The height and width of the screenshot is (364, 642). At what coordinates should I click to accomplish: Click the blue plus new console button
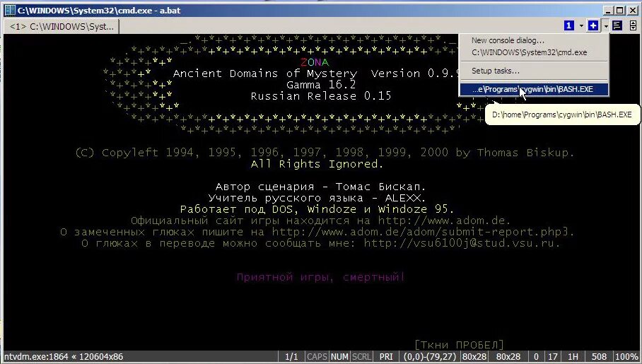tap(593, 25)
